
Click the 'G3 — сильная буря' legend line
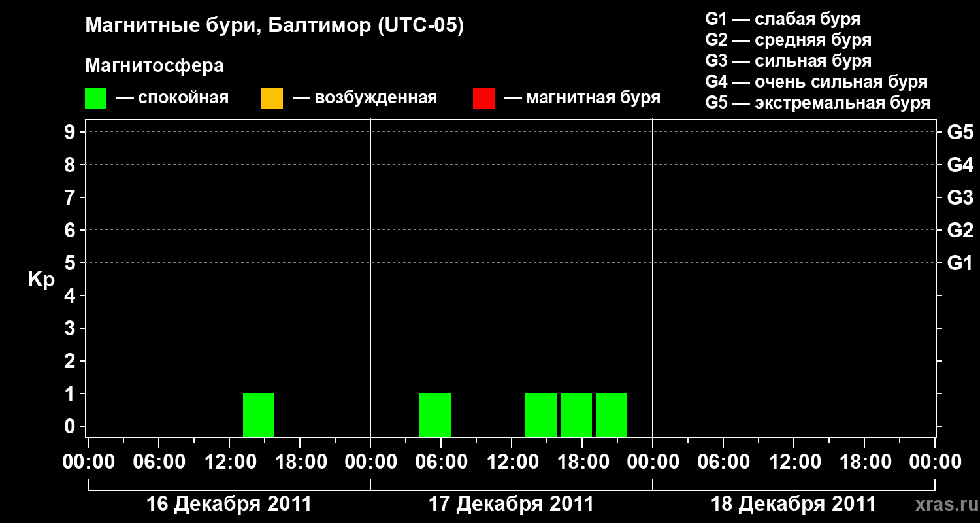[788, 61]
